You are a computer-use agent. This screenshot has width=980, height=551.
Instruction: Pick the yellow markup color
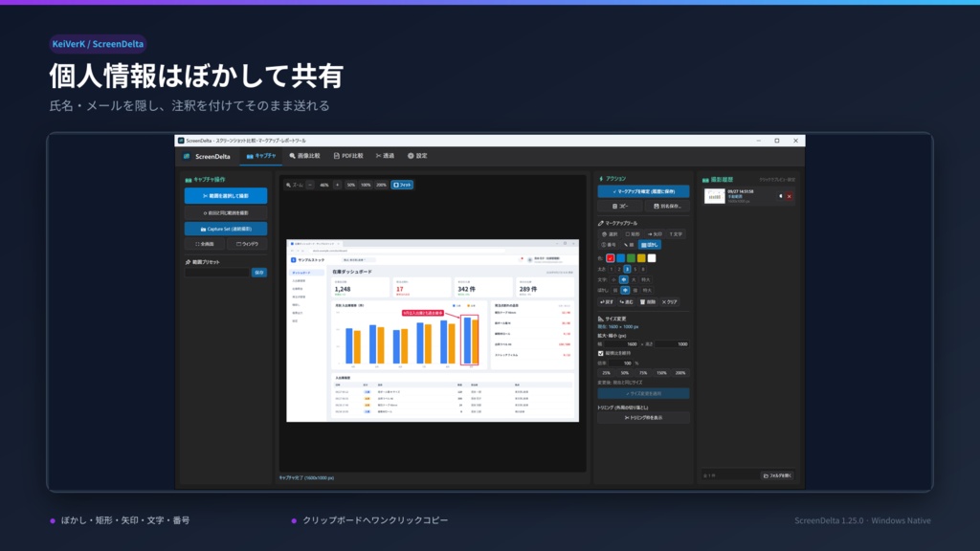click(x=641, y=258)
